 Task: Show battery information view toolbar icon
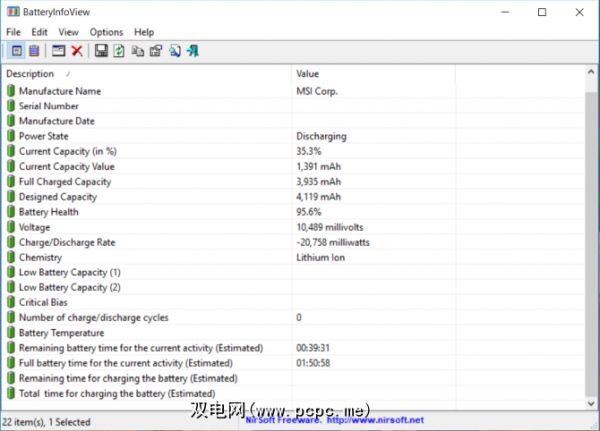pos(16,51)
